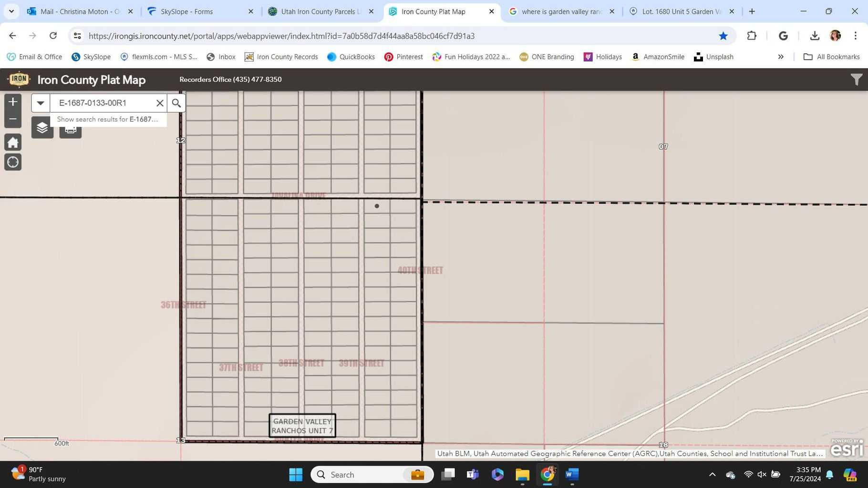Show search results for E-1687 suggestion
The height and width of the screenshot is (488, 868).
[108, 119]
